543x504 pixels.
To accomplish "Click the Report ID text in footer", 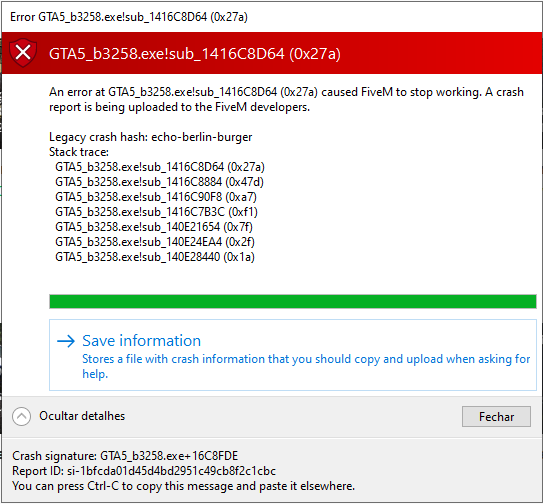I will pos(144,471).
